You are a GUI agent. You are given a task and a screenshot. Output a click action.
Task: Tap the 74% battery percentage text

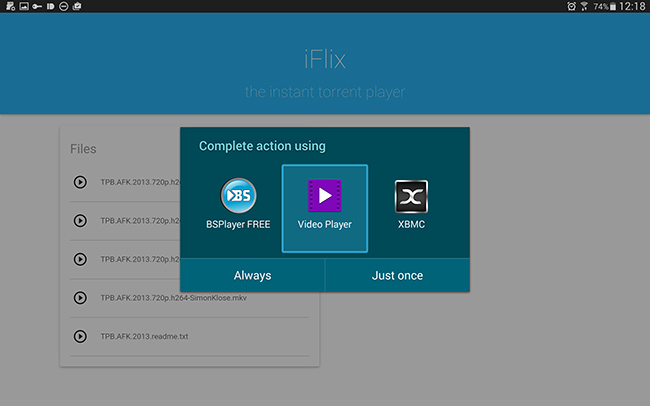[601, 7]
